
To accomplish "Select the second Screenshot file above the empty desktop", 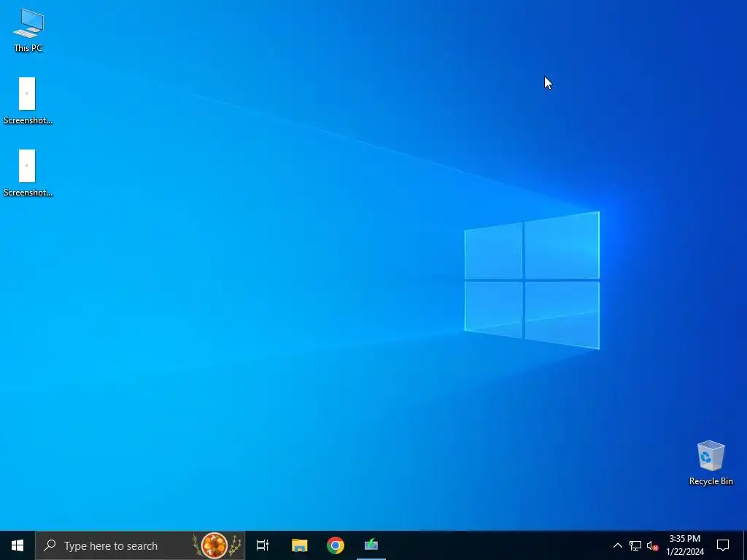I will [28, 174].
